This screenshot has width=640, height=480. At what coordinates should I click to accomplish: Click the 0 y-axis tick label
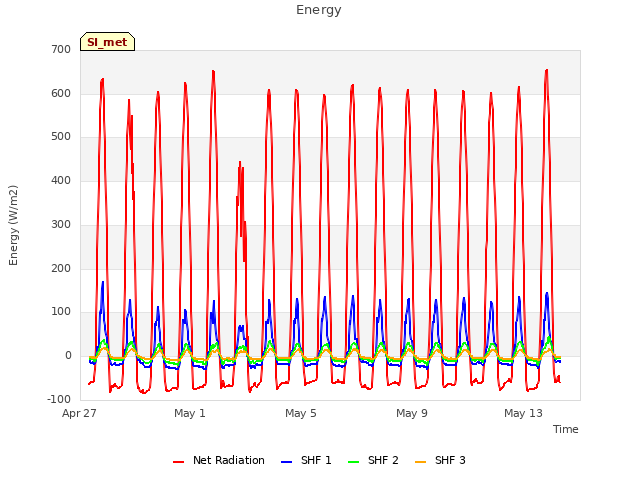click(x=68, y=356)
